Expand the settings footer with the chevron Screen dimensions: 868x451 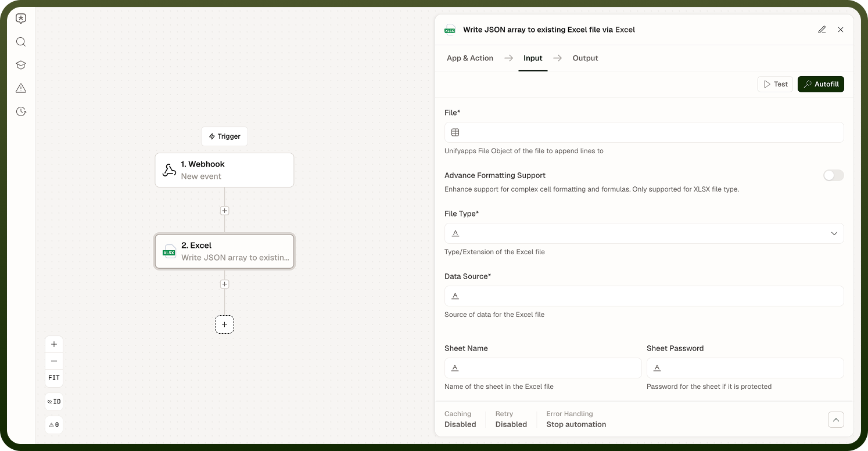836,420
